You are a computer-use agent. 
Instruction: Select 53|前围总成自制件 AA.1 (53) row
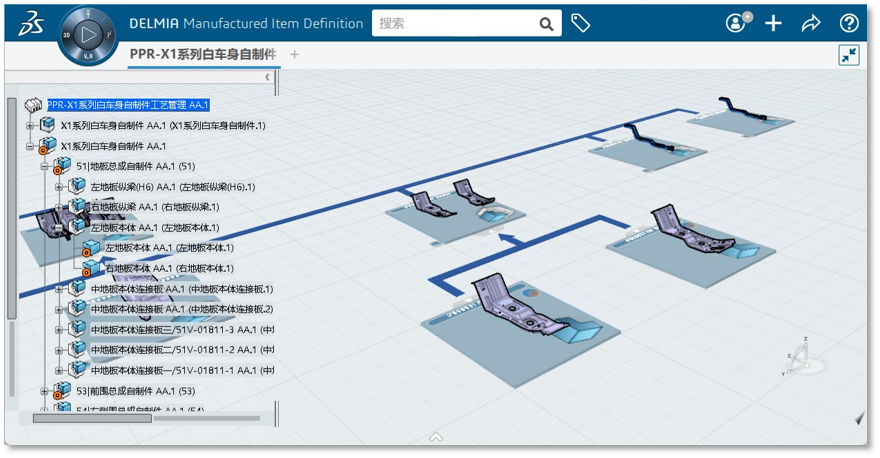136,391
